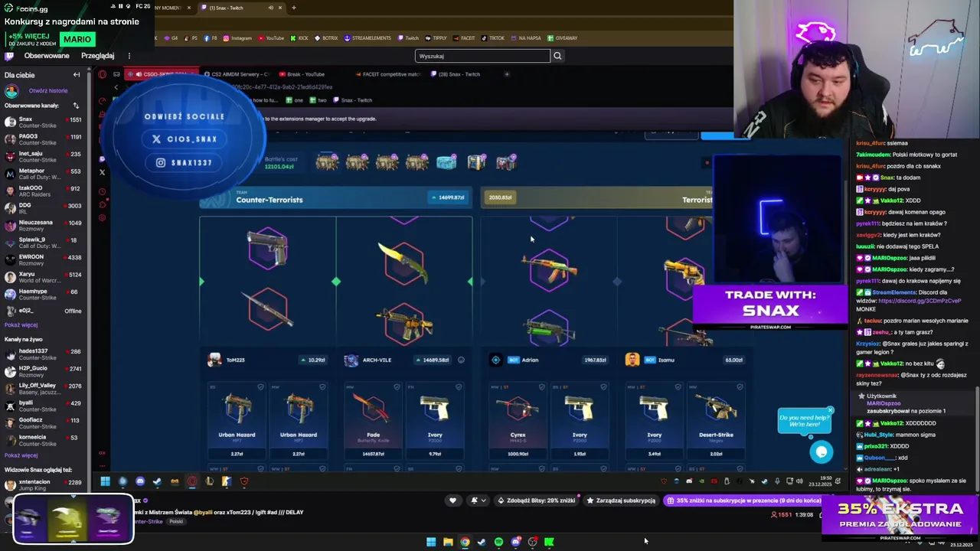Click the Instagram snax1337 social button
The width and height of the screenshot is (980, 551).
point(185,162)
